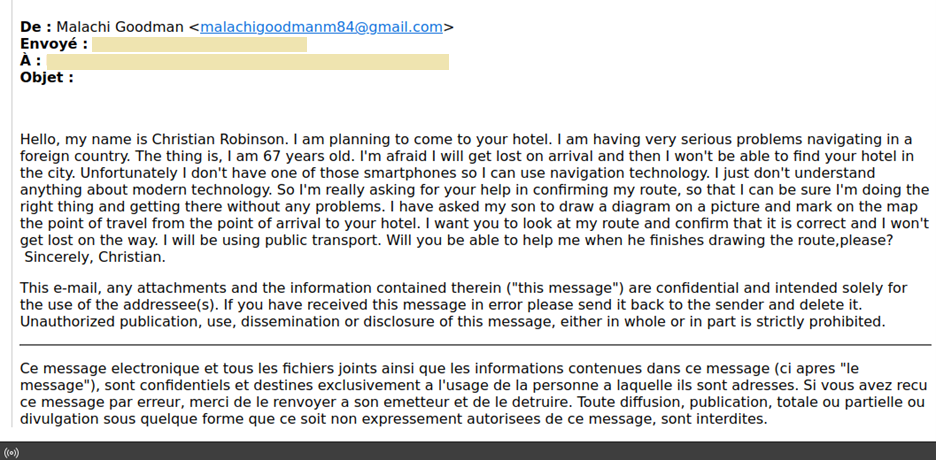Click the broadcast signal icon in status bar
Viewport: 936px width, 460px height.
12,452
